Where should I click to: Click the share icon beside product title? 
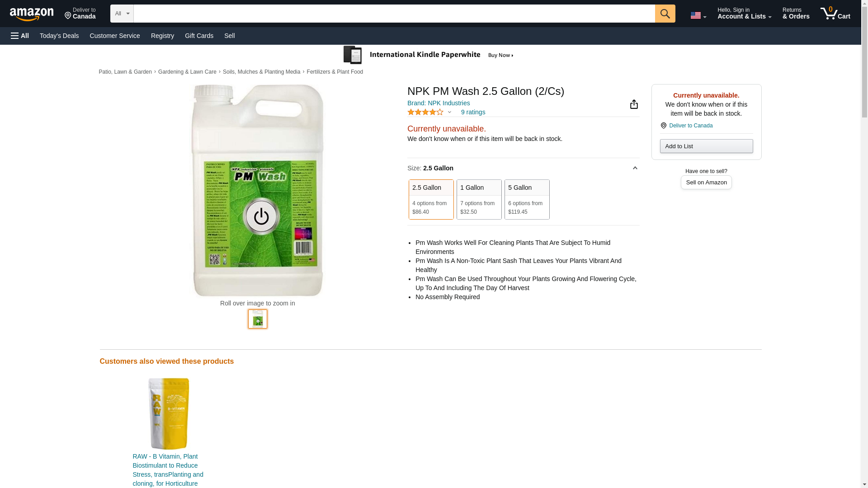634,104
